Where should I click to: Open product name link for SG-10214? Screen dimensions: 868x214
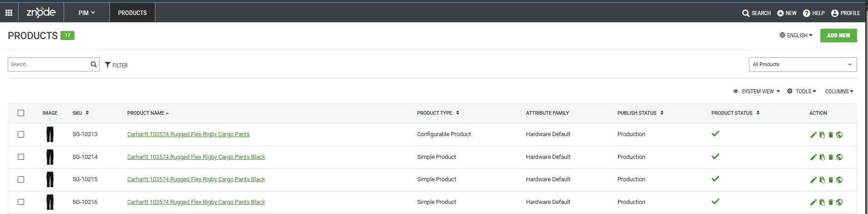pyautogui.click(x=196, y=157)
